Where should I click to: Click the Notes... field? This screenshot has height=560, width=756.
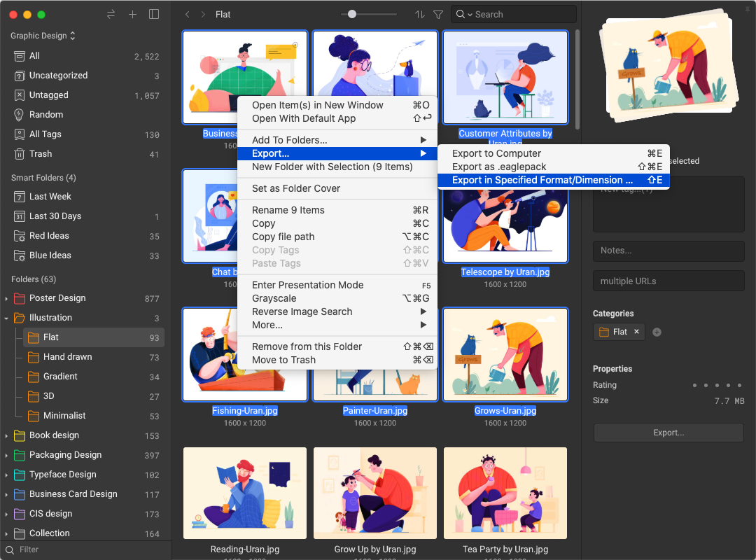(668, 251)
